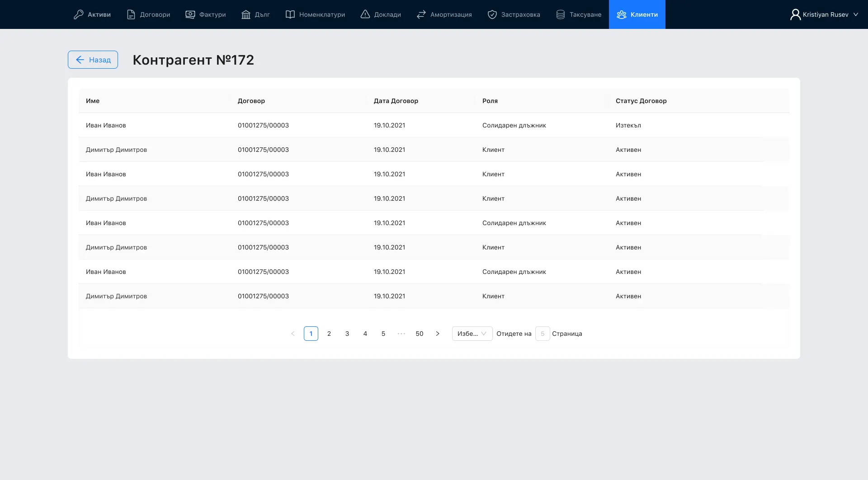Screen dimensions: 868x480
Task: Click the warning triangle icon beside Доклади
Action: pyautogui.click(x=365, y=14)
